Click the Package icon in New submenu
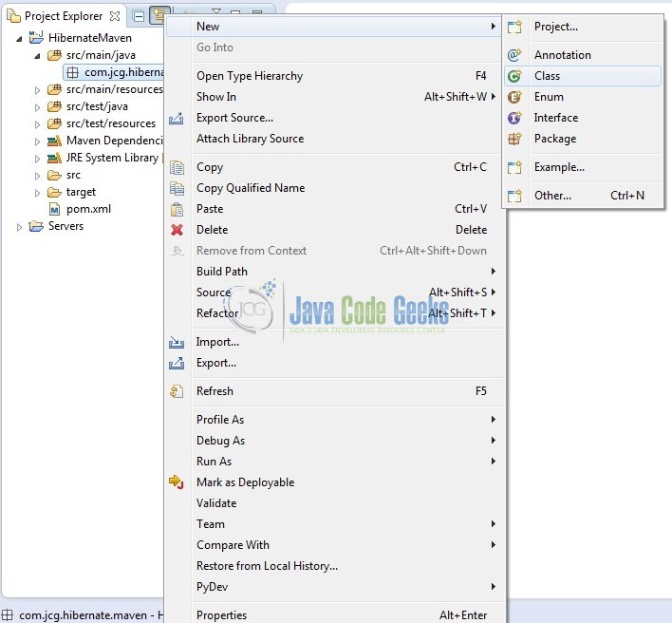The height and width of the screenshot is (623, 672). (514, 139)
